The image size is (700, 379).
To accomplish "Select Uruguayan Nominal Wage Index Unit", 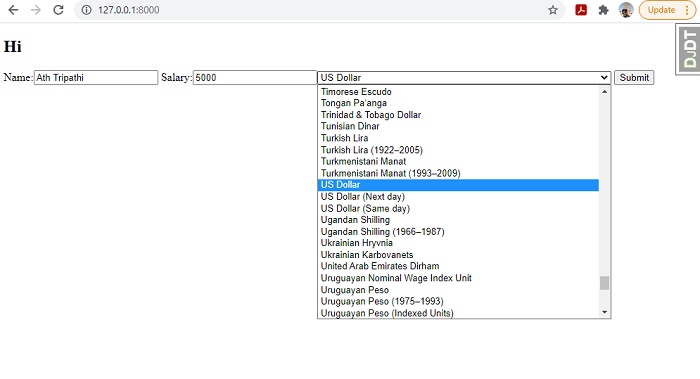I will [x=458, y=278].
